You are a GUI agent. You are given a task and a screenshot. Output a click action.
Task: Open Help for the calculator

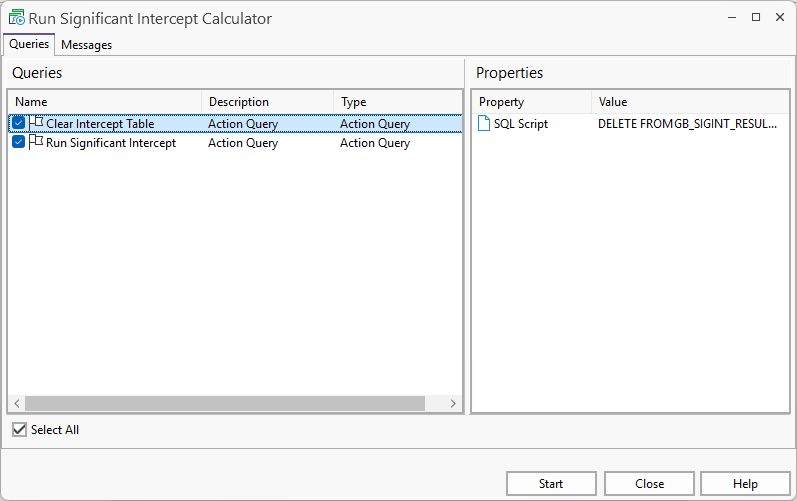[745, 484]
